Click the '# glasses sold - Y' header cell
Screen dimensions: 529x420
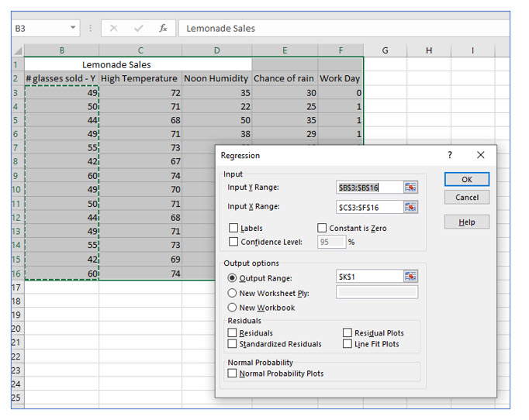[62, 78]
